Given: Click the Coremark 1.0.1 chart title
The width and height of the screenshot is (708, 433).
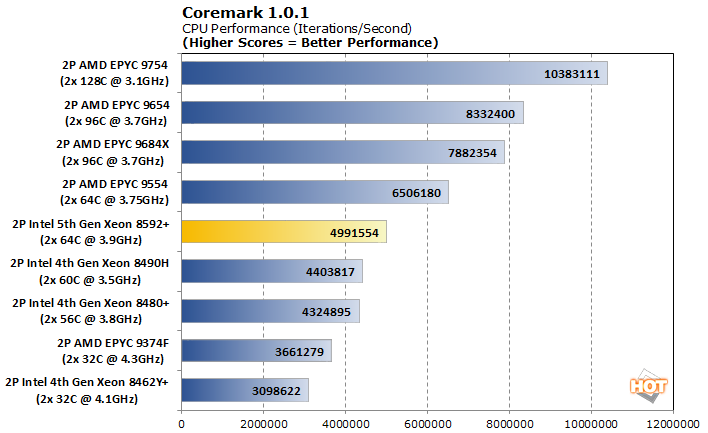Looking at the screenshot, I should (245, 13).
